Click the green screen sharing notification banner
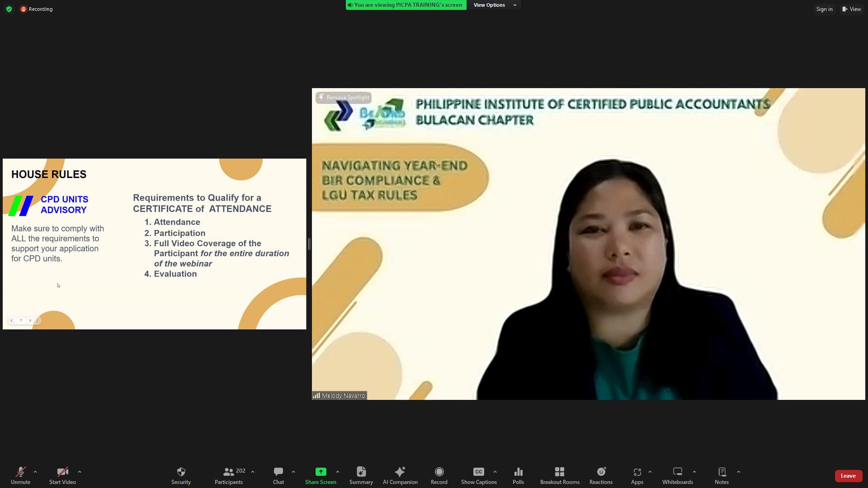The width and height of the screenshot is (868, 488). click(x=406, y=5)
